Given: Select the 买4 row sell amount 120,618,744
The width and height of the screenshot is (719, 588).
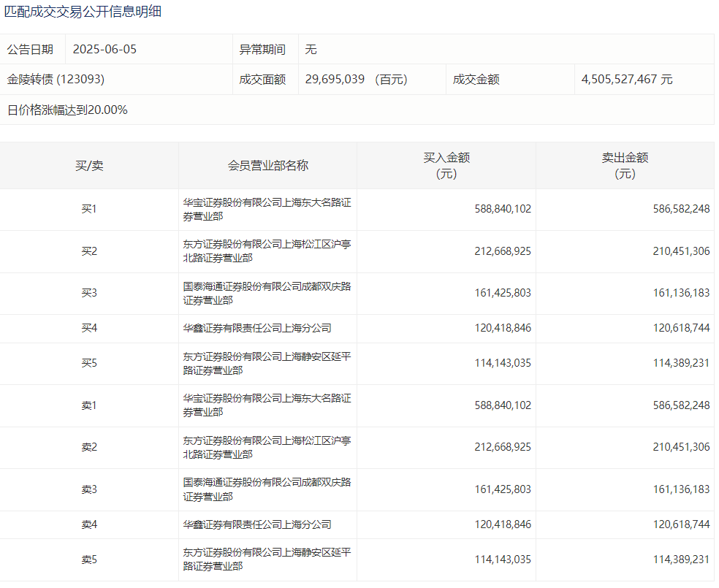Looking at the screenshot, I should tap(681, 329).
